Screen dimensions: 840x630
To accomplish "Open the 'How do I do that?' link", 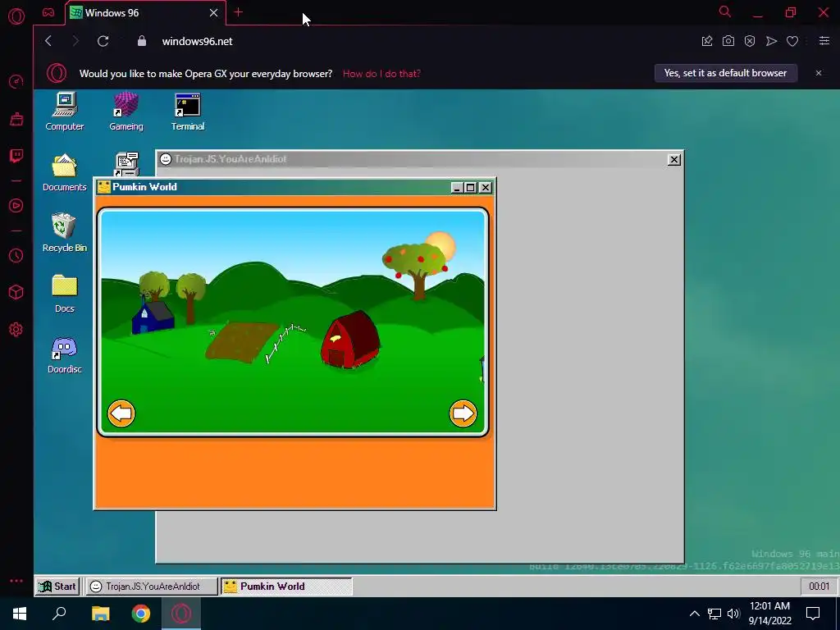I will pos(381,74).
